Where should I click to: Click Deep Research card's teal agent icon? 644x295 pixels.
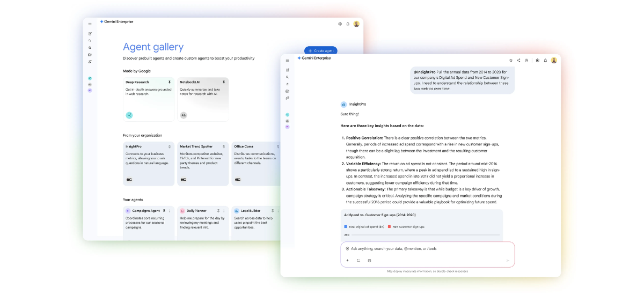129,115
